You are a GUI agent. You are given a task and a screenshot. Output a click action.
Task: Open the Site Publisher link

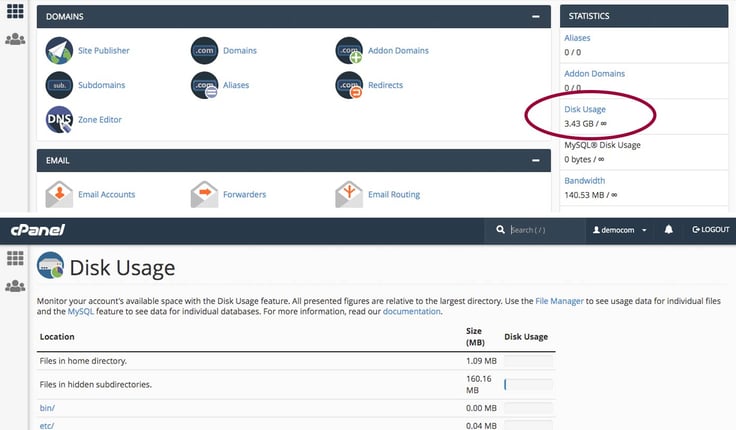point(104,51)
